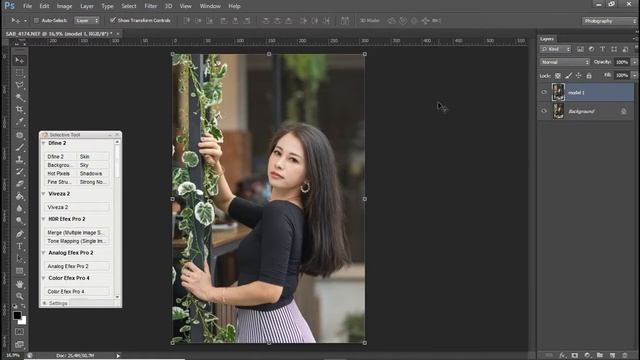Click the Shadows button in Selective Tool
The width and height of the screenshot is (640, 360).
click(93, 173)
